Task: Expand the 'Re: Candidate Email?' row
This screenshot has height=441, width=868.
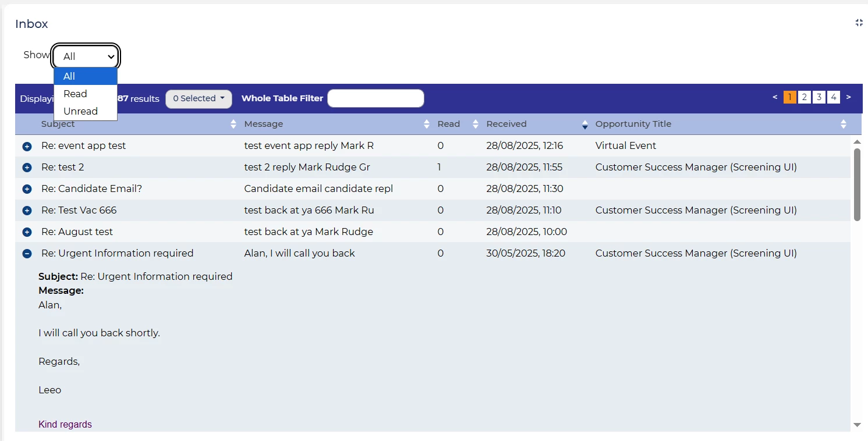Action: click(x=27, y=189)
